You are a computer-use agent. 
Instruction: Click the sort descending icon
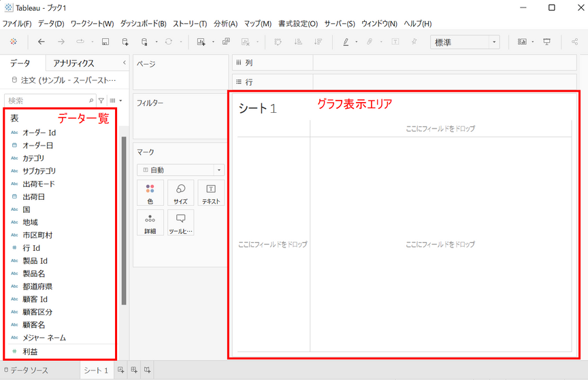tap(318, 41)
